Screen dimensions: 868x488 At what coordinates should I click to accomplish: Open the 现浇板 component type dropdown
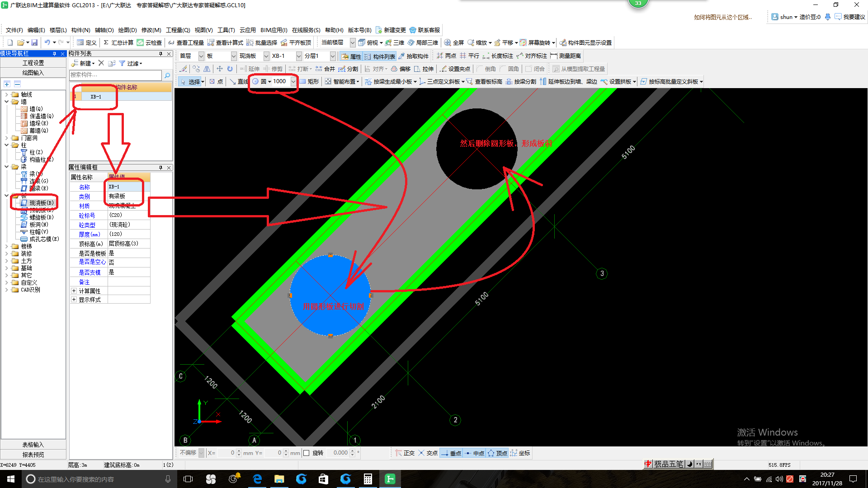(266, 56)
